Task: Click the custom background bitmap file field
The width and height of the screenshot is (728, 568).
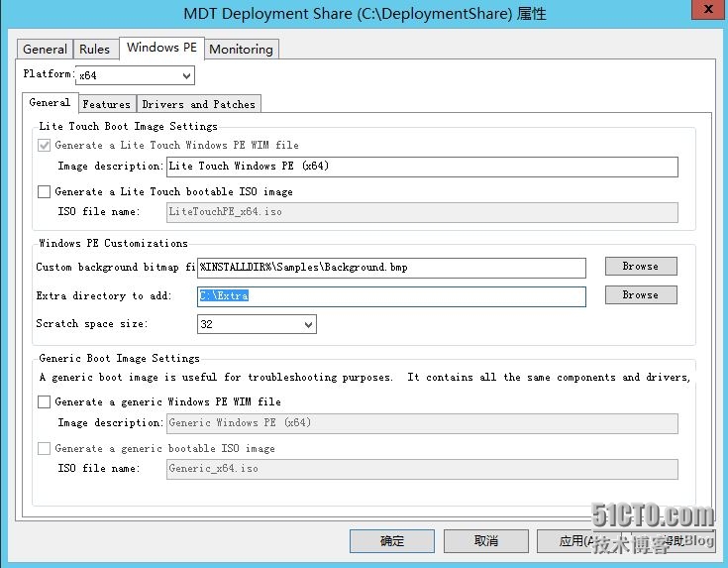Action: point(391,268)
